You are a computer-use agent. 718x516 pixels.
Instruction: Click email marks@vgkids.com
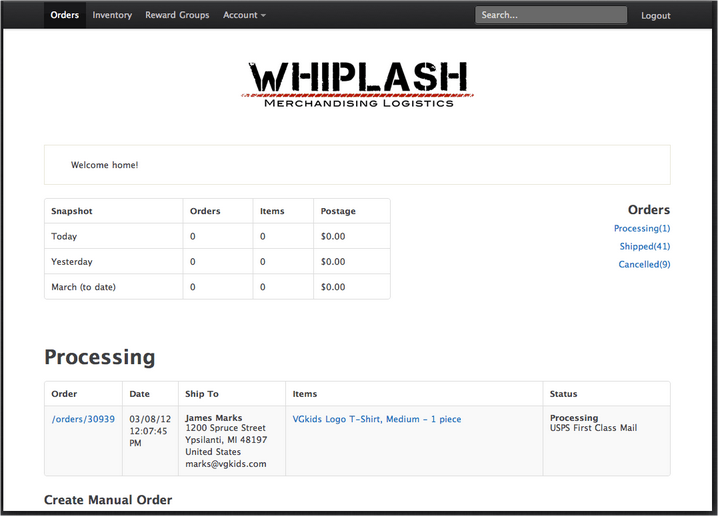point(225,464)
